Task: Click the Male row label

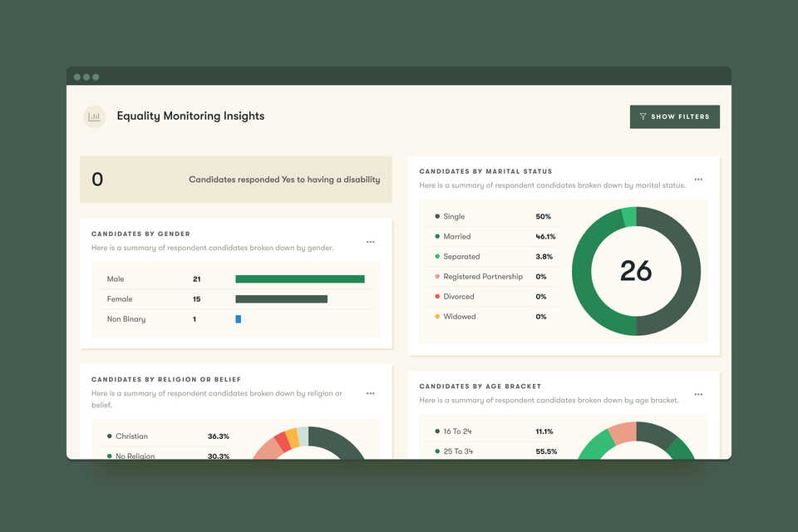Action: click(x=116, y=279)
